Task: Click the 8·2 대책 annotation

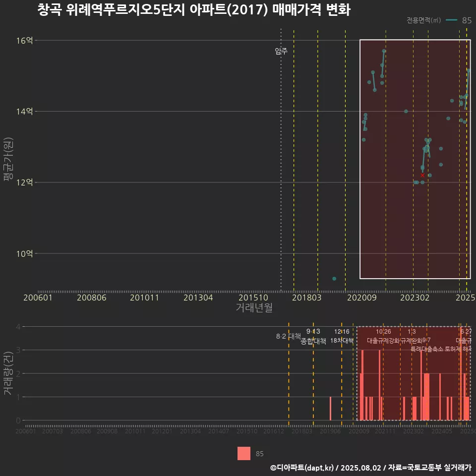Action: click(288, 336)
